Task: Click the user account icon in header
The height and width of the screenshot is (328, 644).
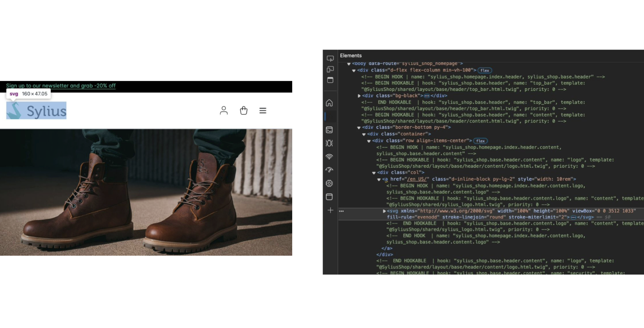Action: click(x=224, y=110)
